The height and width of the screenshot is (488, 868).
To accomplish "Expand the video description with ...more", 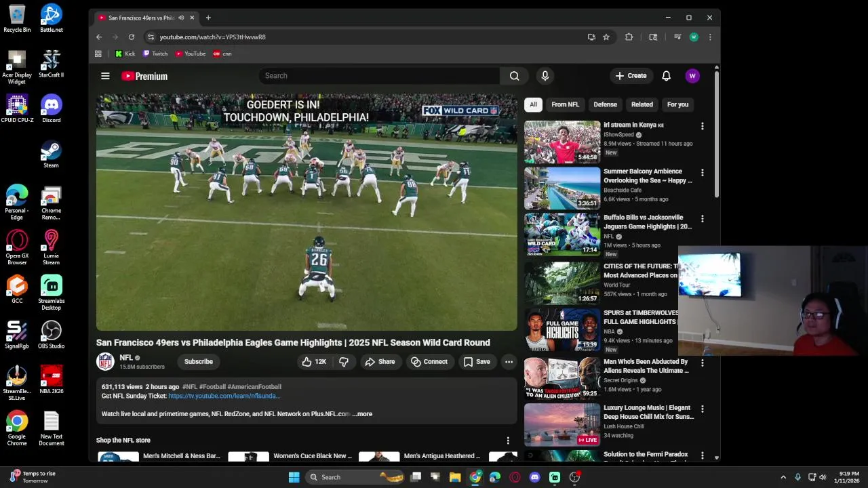I will 362,414.
